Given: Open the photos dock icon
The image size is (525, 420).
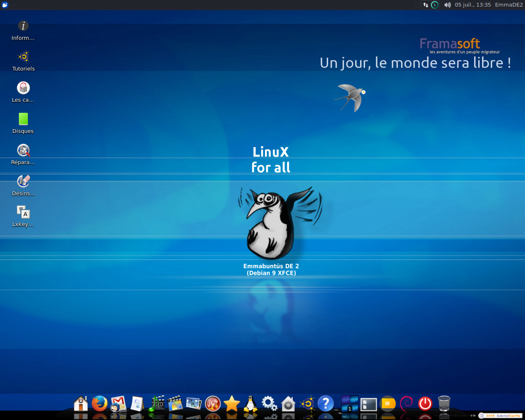Looking at the screenshot, I should coord(194,404).
